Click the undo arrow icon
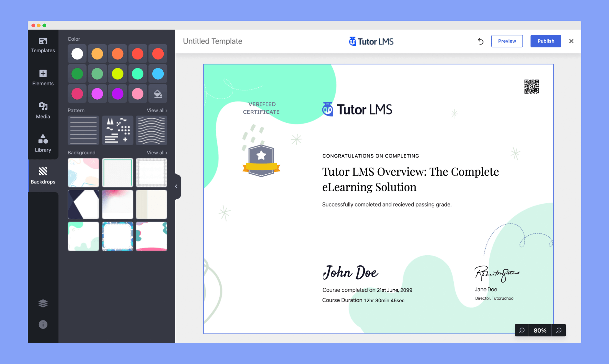 480,41
